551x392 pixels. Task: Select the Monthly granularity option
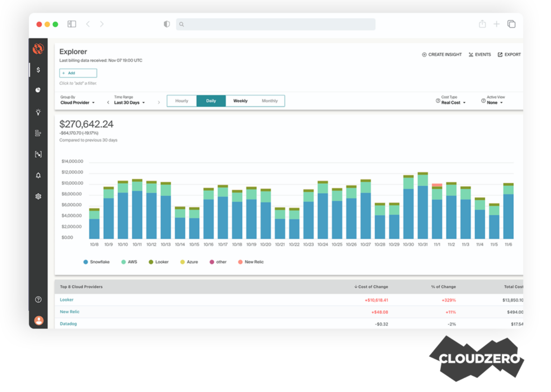coord(270,101)
